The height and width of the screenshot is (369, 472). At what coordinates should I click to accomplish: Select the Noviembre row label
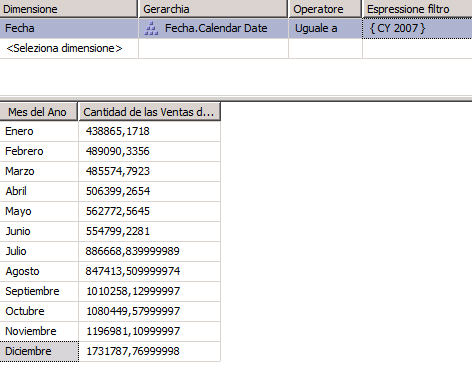tap(39, 331)
